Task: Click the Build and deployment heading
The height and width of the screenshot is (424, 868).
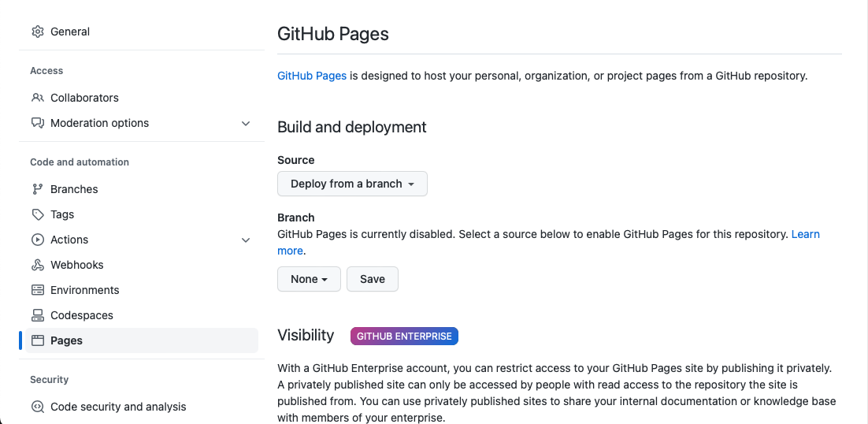Action: (x=351, y=128)
